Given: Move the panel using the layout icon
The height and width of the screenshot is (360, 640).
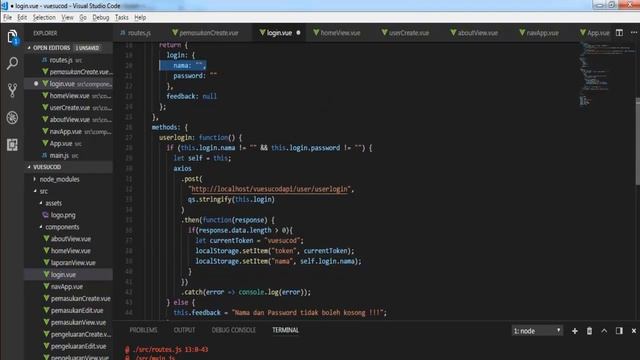Looking at the screenshot, I should click(619, 331).
